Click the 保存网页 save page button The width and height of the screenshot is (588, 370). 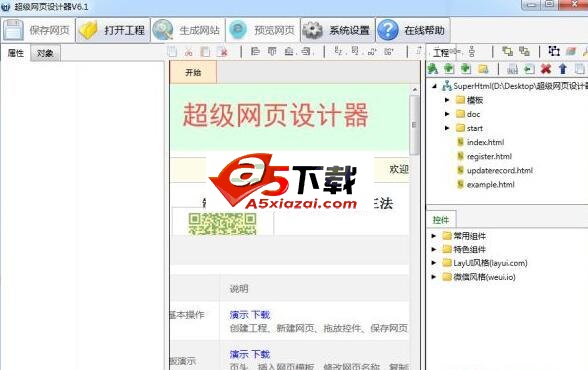coord(38,30)
